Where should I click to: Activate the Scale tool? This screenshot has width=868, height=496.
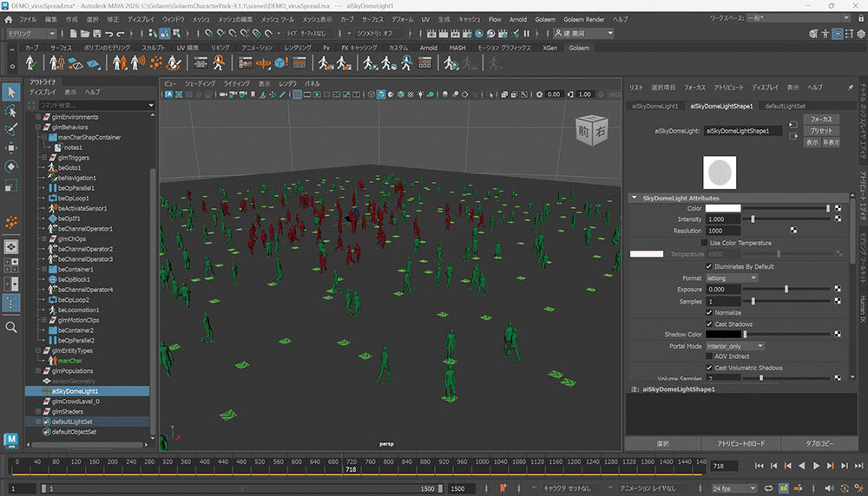11,186
